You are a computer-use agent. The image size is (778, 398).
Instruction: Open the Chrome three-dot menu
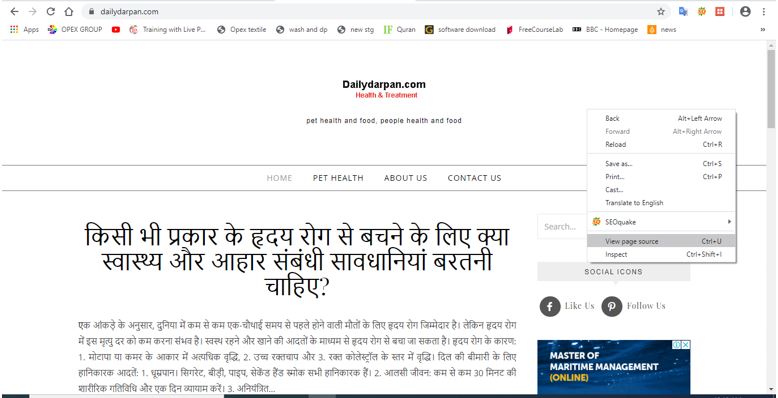[764, 11]
